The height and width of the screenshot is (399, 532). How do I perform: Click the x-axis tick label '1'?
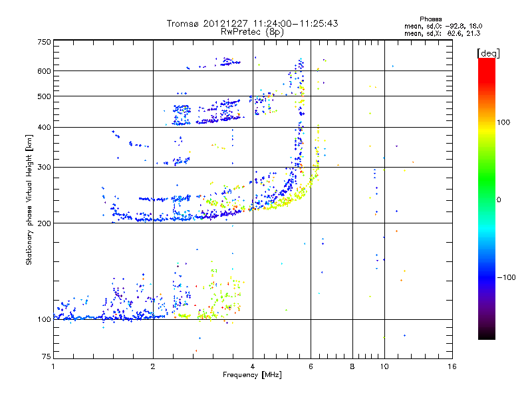point(53,366)
